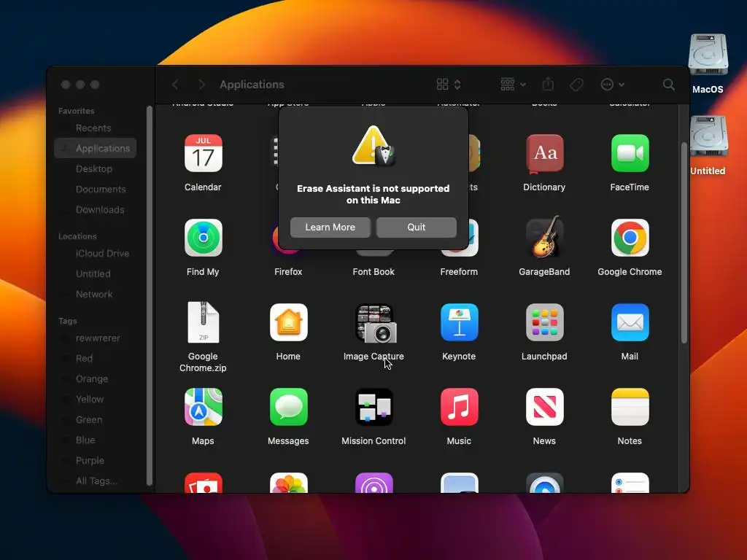
Task: Open the Group By dropdown in toolbar
Action: tap(513, 85)
